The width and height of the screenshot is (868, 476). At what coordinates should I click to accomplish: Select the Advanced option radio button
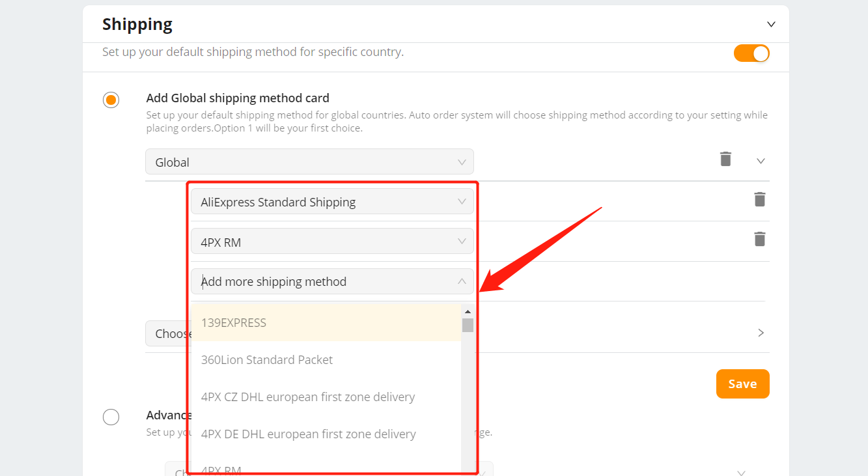(x=111, y=417)
